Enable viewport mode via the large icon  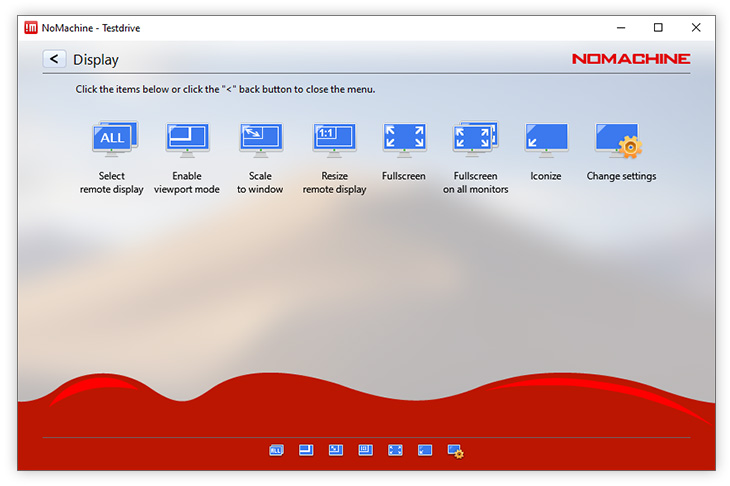click(x=187, y=140)
